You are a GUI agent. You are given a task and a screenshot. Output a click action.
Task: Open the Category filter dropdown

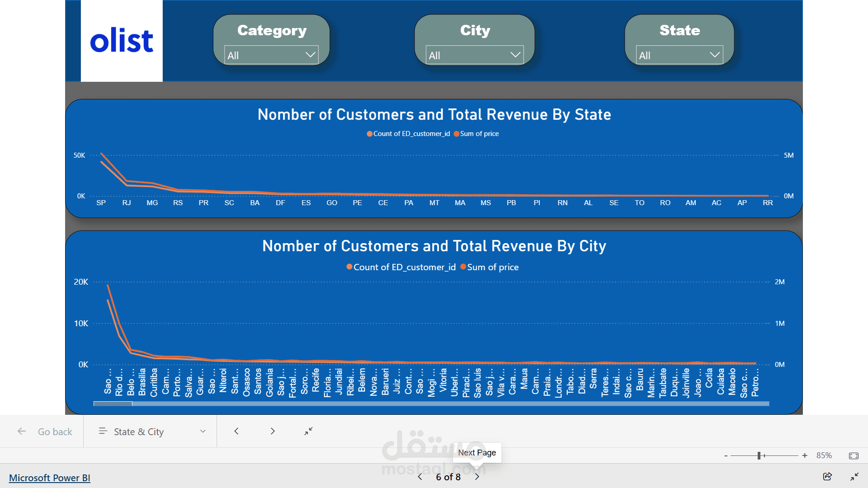coord(271,55)
